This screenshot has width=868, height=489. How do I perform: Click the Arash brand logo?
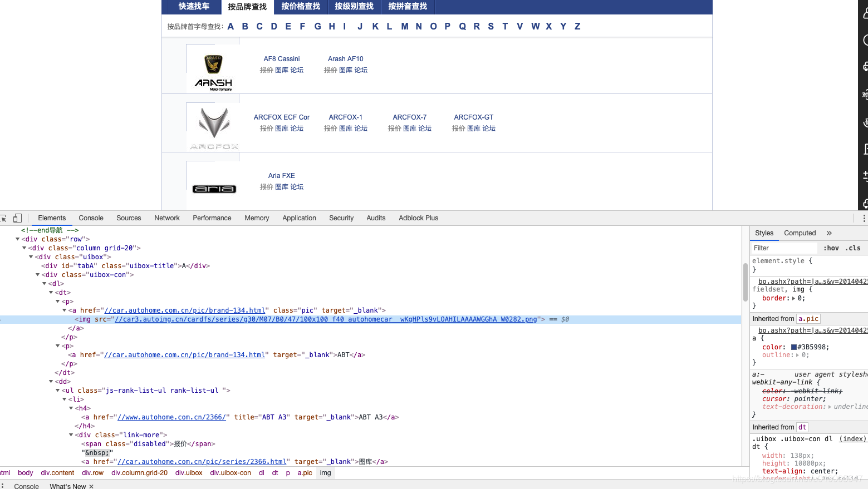click(x=213, y=73)
